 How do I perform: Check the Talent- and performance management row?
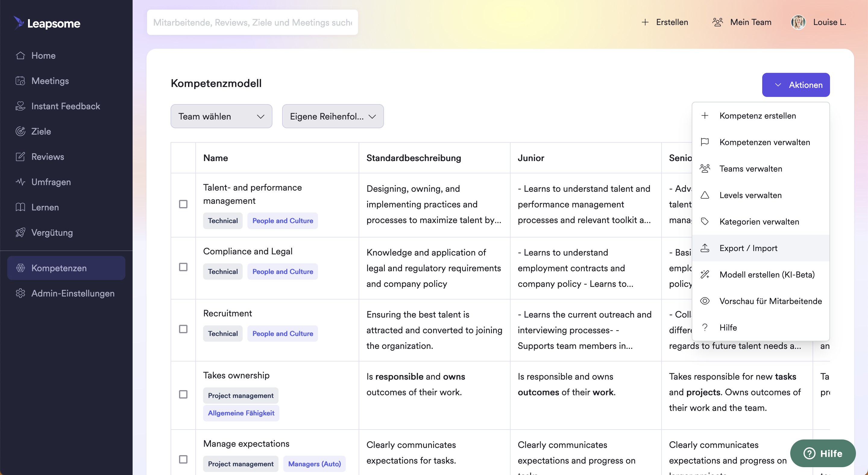pyautogui.click(x=183, y=204)
